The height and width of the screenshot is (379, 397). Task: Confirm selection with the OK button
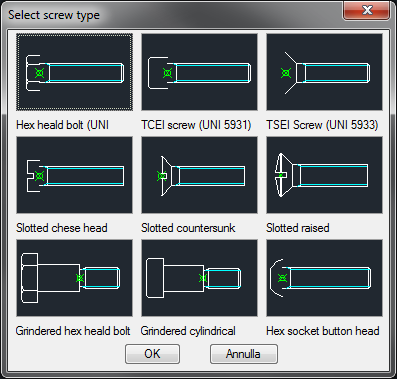point(152,354)
